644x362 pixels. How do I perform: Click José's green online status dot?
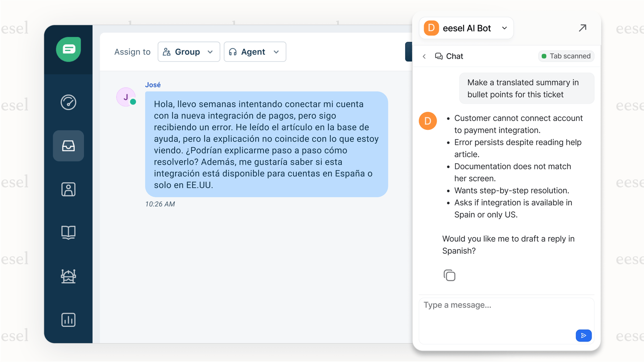133,102
